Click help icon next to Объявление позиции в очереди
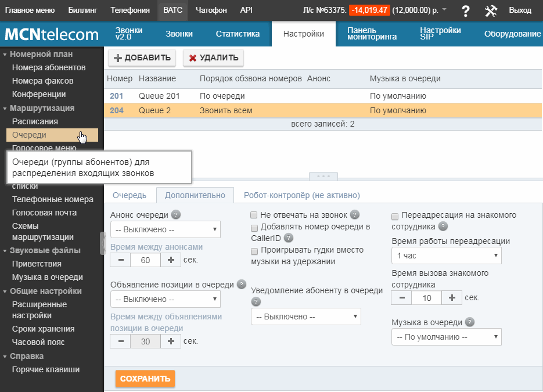543x392 pixels. point(242,285)
